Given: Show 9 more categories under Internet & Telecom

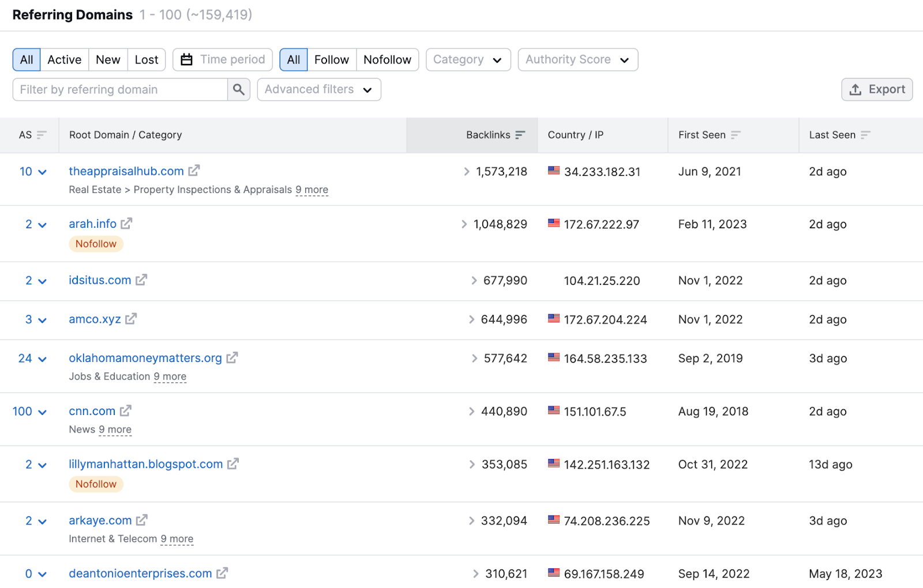Looking at the screenshot, I should tap(177, 539).
